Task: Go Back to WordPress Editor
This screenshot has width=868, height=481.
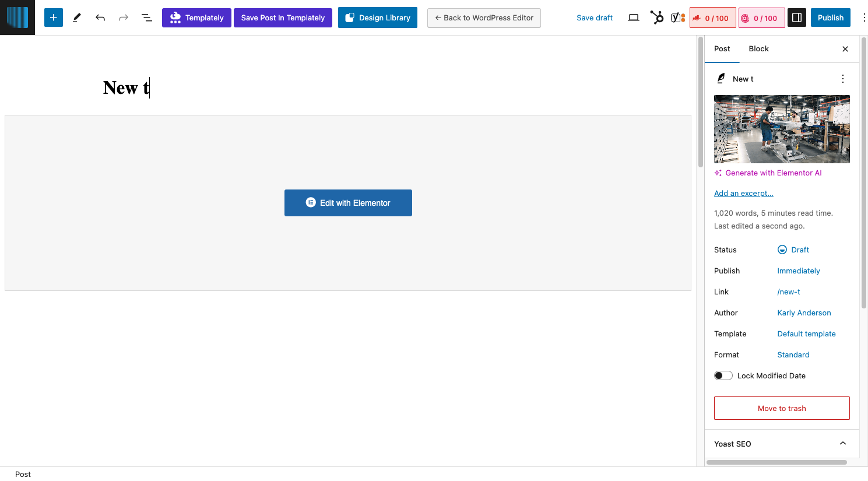Action: coord(484,17)
